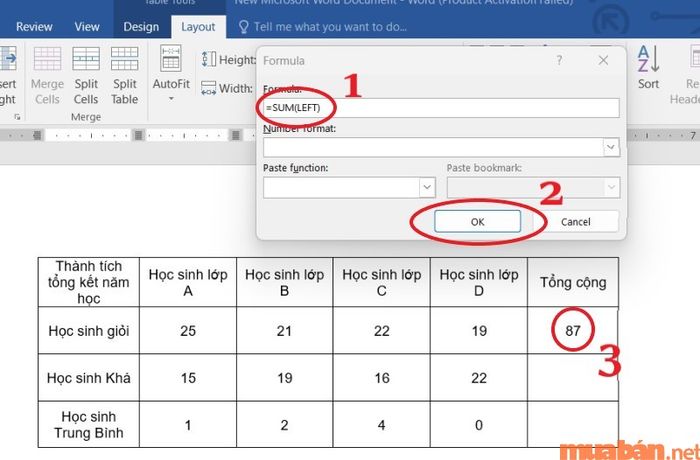Image resolution: width=700 pixels, height=460 pixels.
Task: Open the Review tab
Action: click(x=34, y=27)
